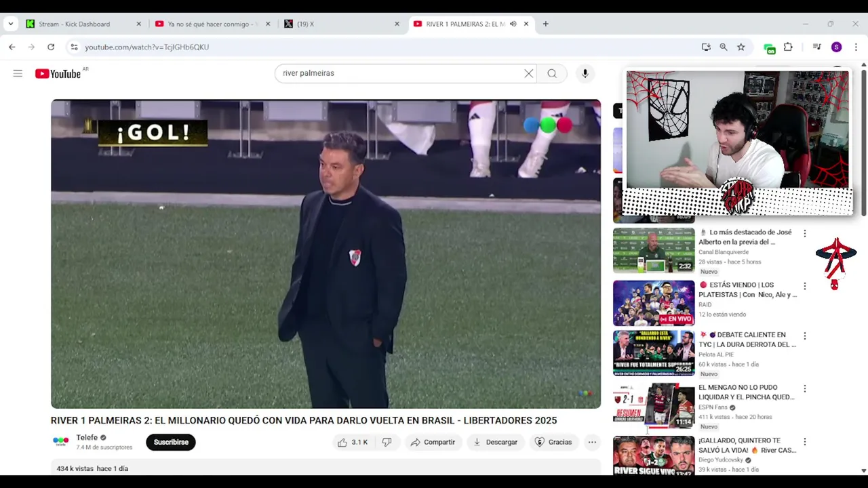
Task: Open a new browser tab
Action: pyautogui.click(x=545, y=24)
